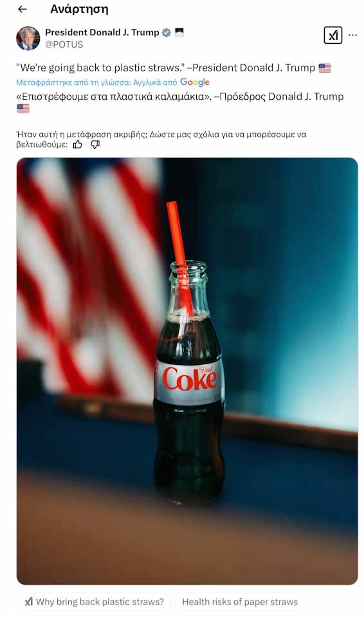364x618 pixels.
Task: Rate the translation with thumbs down
Action: 95,145
